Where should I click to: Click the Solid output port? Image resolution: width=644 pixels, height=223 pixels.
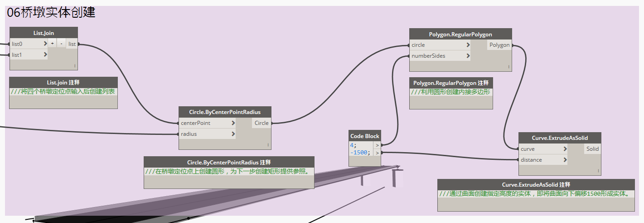coord(592,149)
